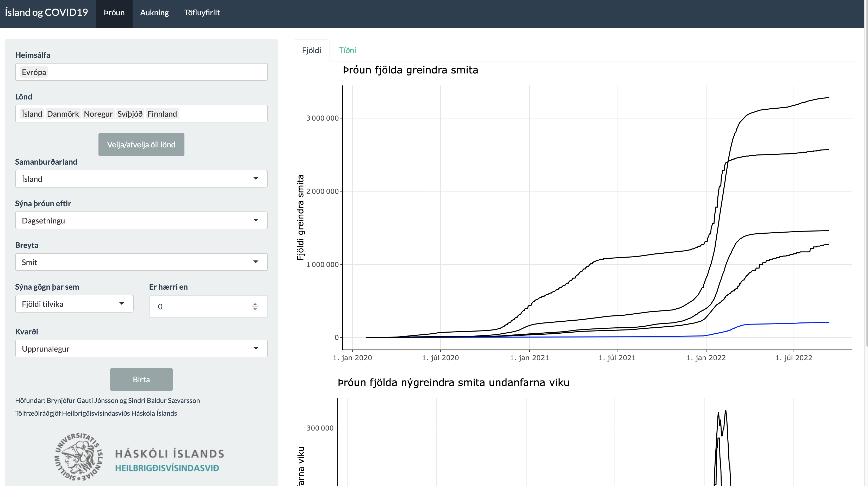Open the Aukning navigation tab
This screenshot has height=486, width=868.
154,13
